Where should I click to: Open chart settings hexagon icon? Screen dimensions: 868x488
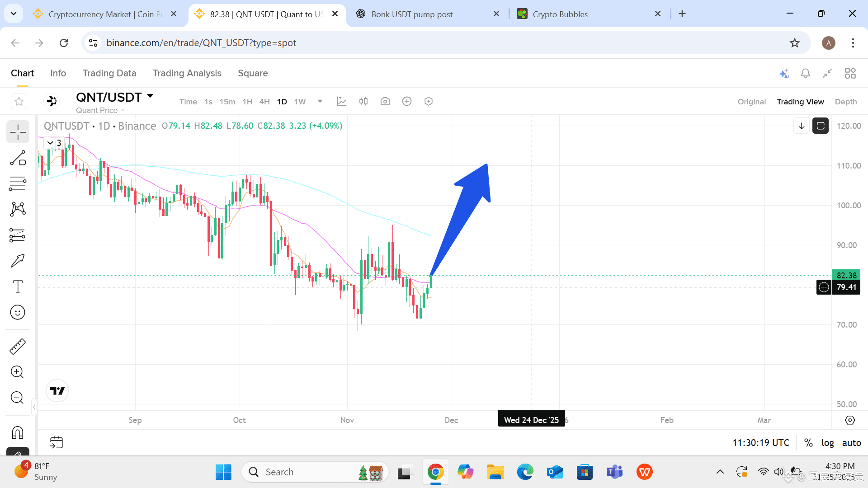point(429,102)
